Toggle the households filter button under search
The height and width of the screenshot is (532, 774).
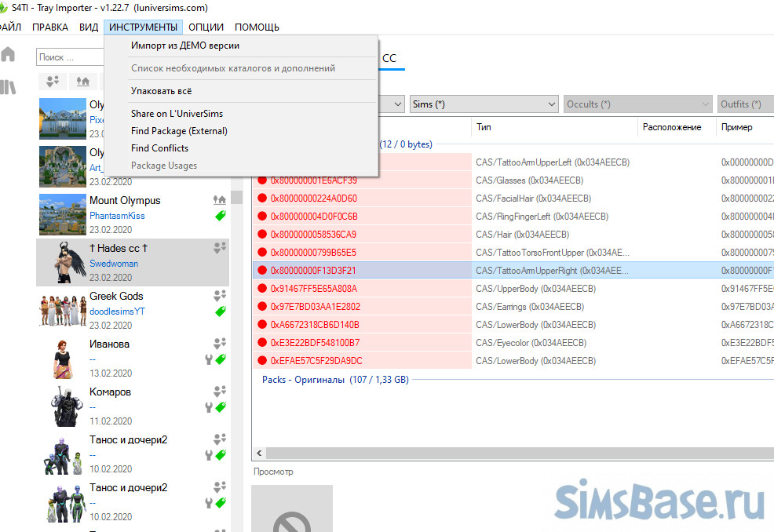(x=53, y=81)
